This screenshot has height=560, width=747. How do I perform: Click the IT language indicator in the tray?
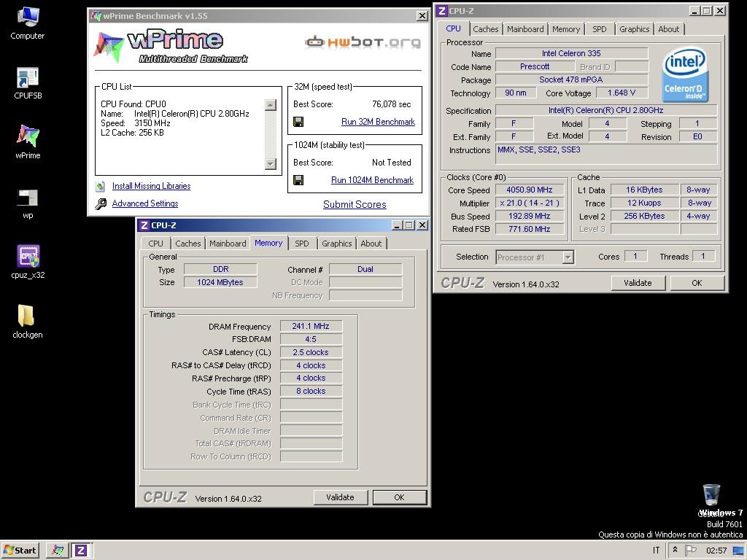coord(656,551)
